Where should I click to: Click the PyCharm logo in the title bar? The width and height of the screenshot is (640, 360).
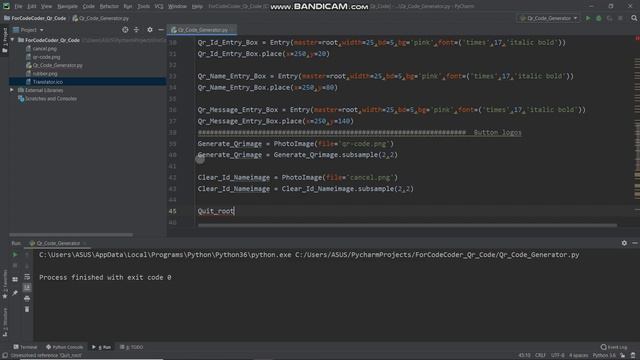pyautogui.click(x=6, y=6)
